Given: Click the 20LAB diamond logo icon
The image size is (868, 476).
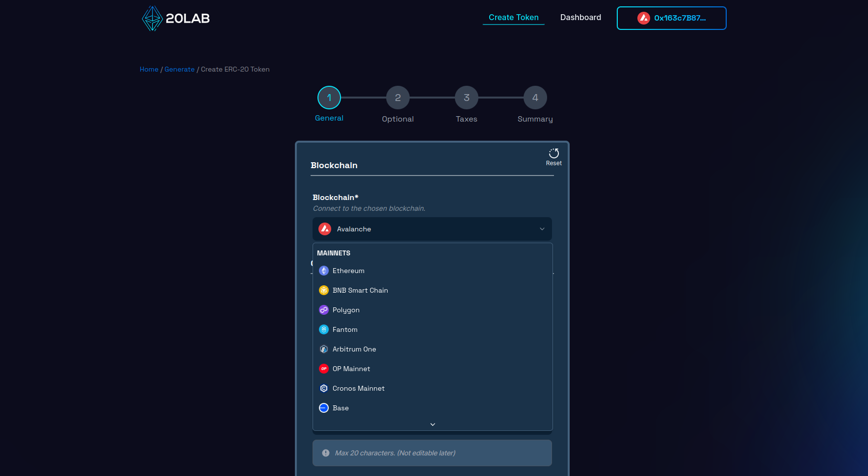Looking at the screenshot, I should click(x=152, y=19).
